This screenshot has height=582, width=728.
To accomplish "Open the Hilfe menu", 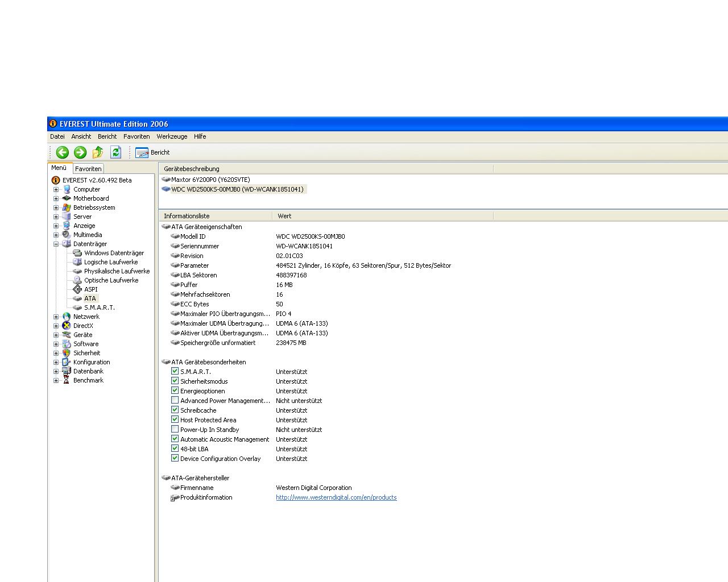I will pos(200,136).
